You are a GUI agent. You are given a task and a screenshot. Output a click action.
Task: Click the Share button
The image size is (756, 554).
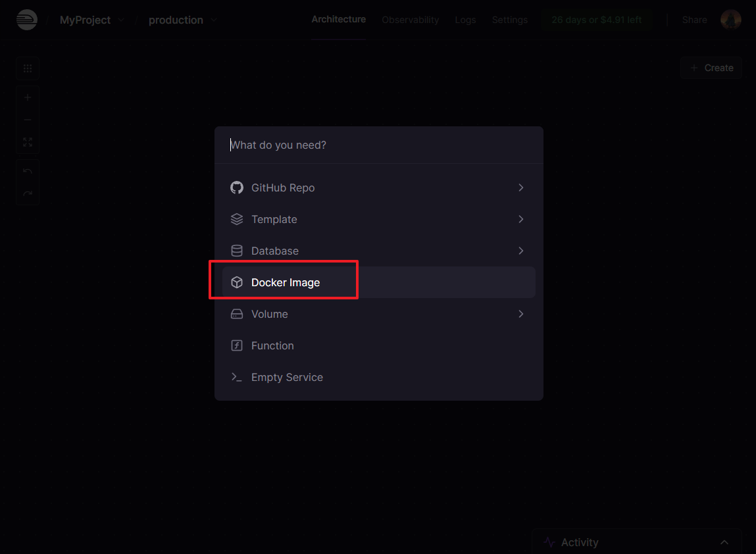[x=694, y=20]
